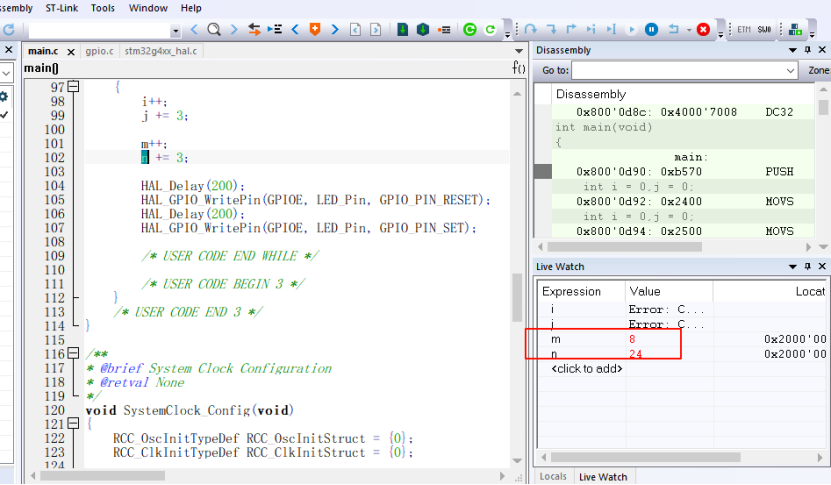
Task: Click the Step Over debug icon
Action: [x=531, y=29]
